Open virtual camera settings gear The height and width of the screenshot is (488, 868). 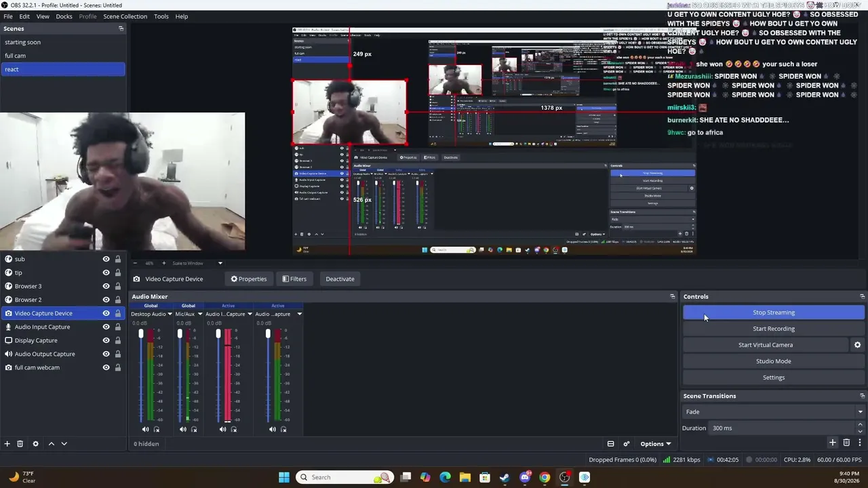(857, 345)
